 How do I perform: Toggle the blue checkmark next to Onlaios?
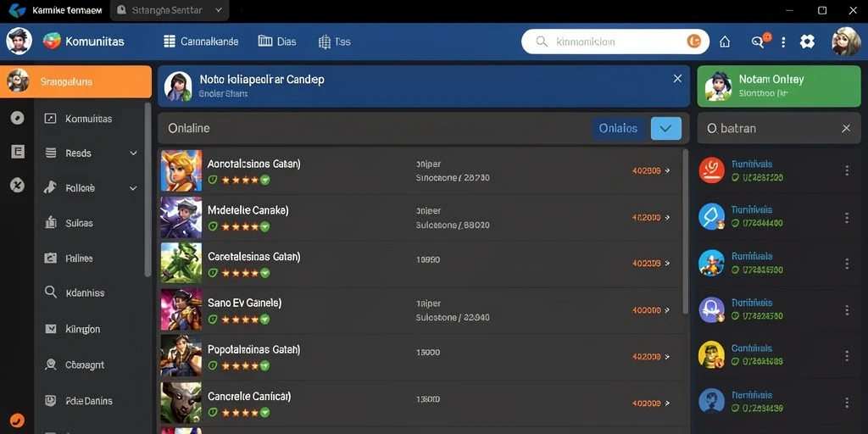666,129
